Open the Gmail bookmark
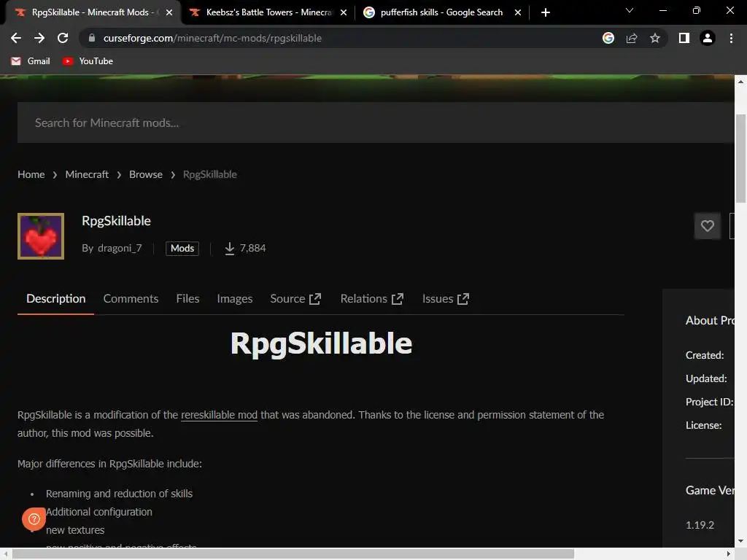The image size is (747, 560). point(31,61)
